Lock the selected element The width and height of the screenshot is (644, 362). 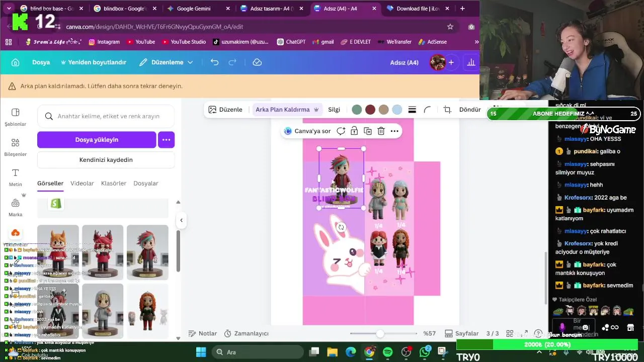(x=354, y=131)
